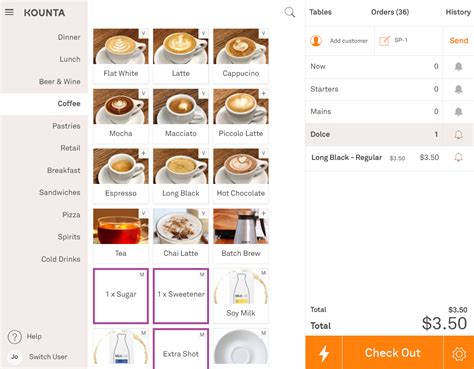Open the Dinner category

[x=69, y=37]
